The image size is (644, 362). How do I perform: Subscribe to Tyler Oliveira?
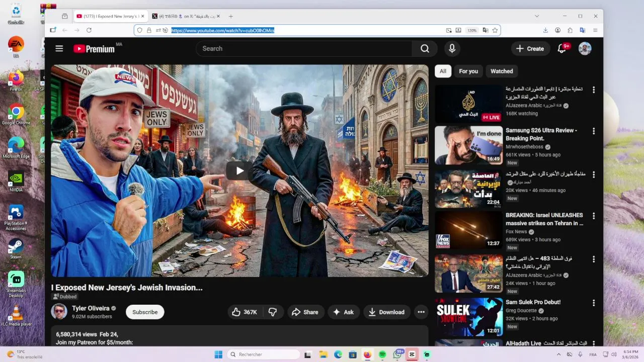tap(145, 312)
